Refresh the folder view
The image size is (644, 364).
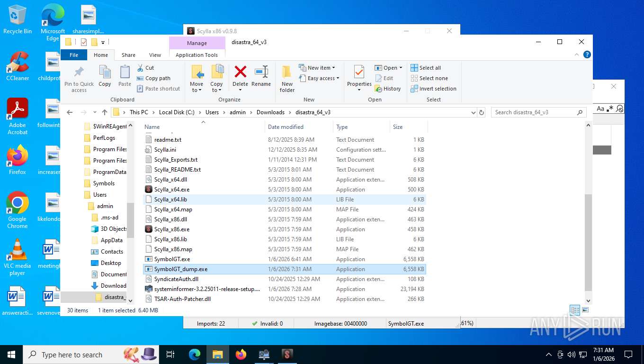(482, 112)
